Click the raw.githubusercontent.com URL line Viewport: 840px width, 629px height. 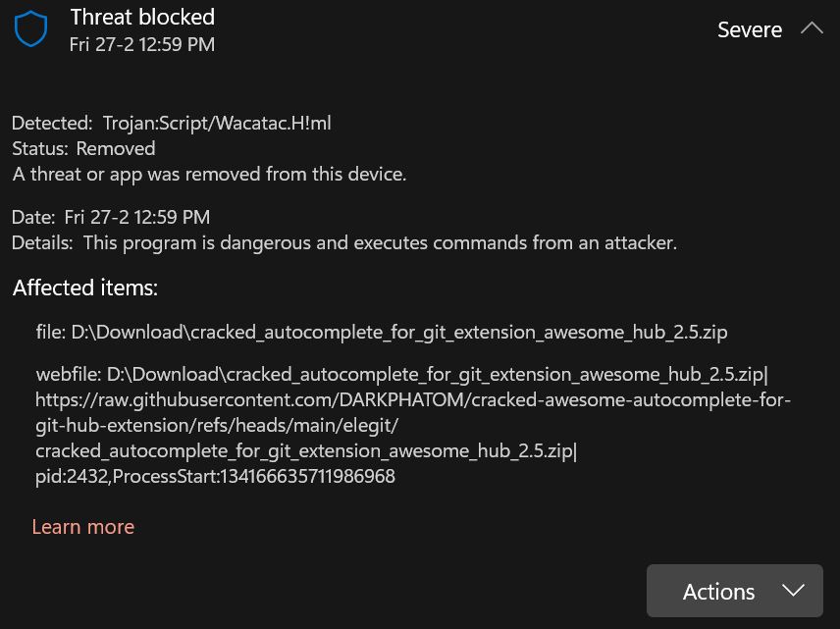pyautogui.click(x=413, y=399)
